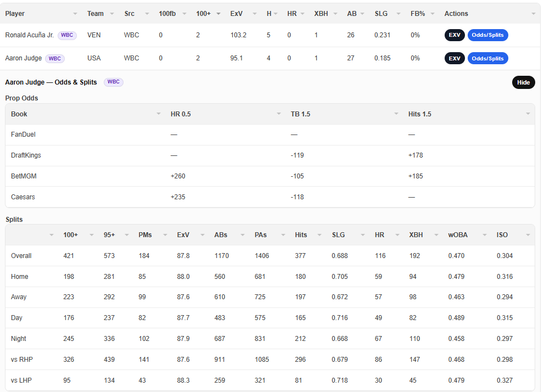The height and width of the screenshot is (392, 544).
Task: Click the FanDuel book row label
Action: click(x=23, y=135)
